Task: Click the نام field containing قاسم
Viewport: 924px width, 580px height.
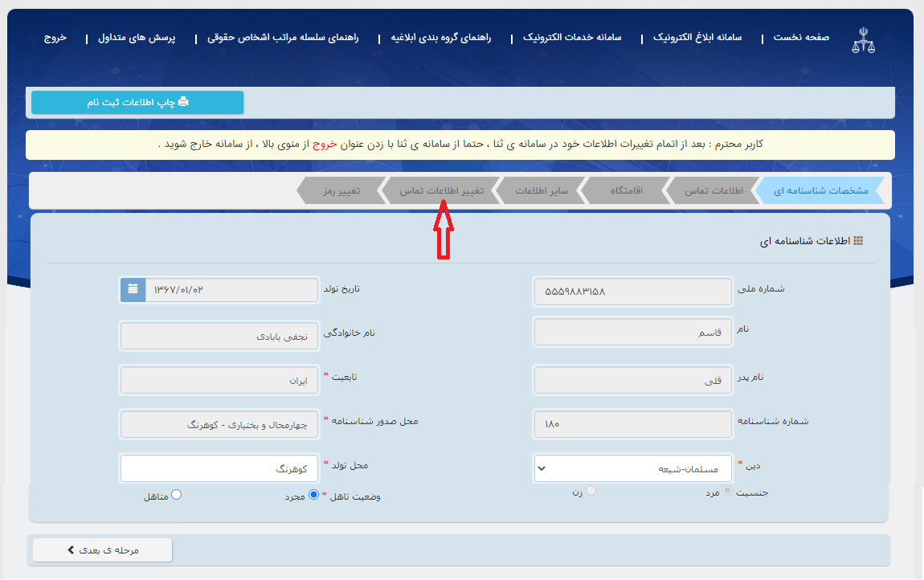Action: click(633, 333)
